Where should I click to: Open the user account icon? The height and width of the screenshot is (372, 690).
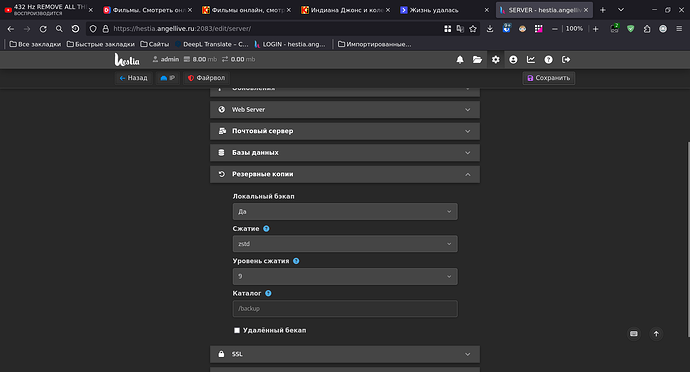click(513, 59)
